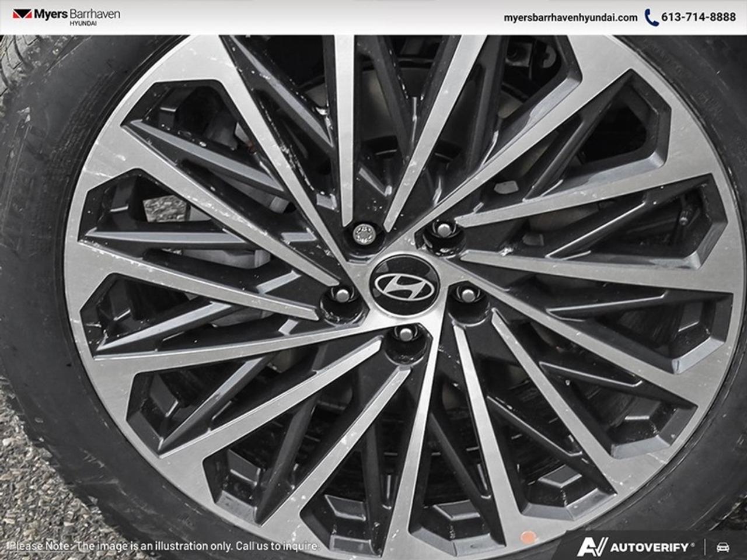Click the 'Please Note' illustration disclaimer text

tap(165, 547)
